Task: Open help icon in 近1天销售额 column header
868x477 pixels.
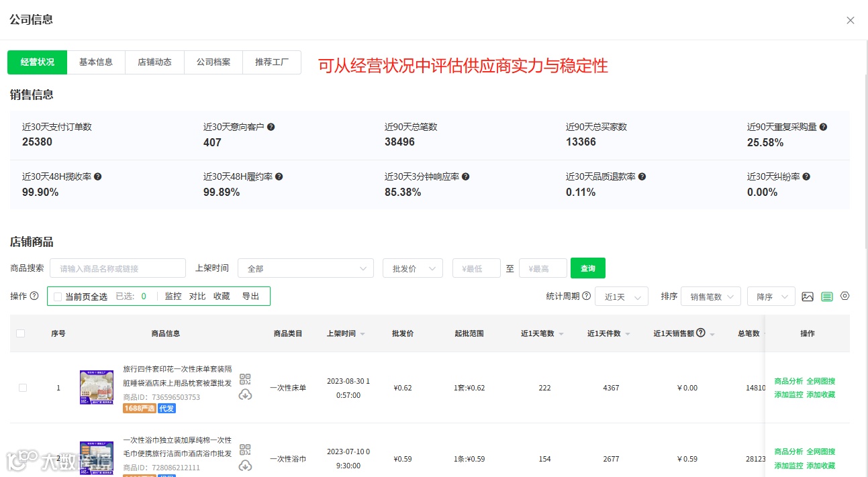Action: [x=701, y=333]
